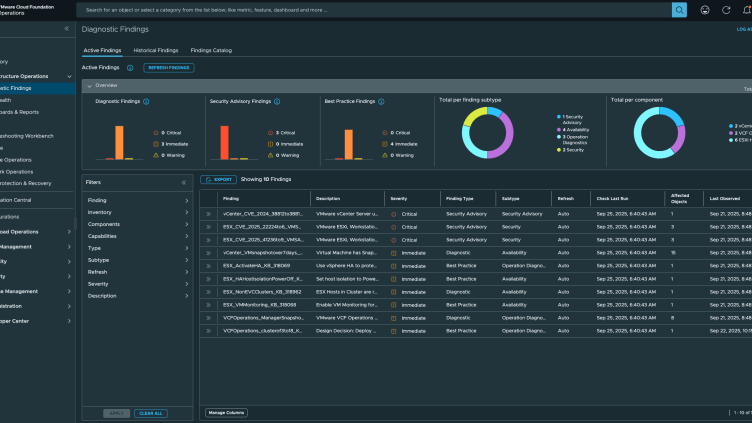Screen dimensions: 752x423
Task: Click the 4 Availability legend entry
Action: point(573,130)
